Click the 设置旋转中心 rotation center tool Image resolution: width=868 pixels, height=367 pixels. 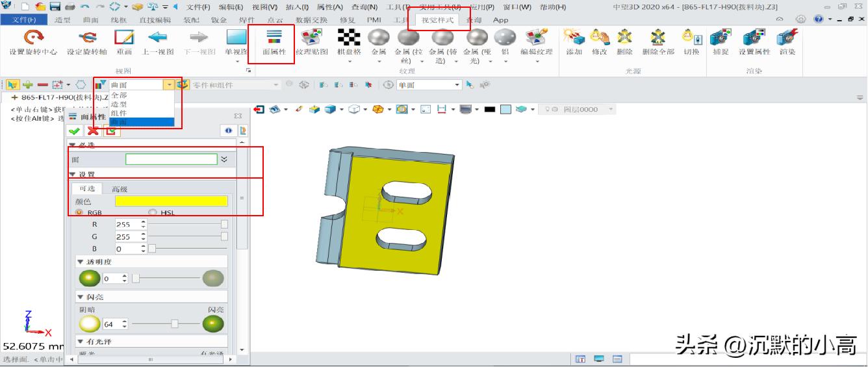point(33,43)
